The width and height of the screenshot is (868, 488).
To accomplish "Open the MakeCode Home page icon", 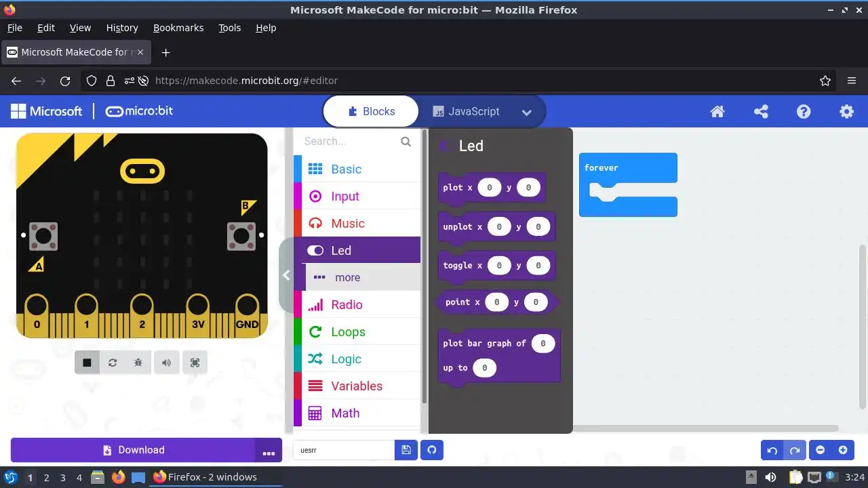I will coord(717,111).
